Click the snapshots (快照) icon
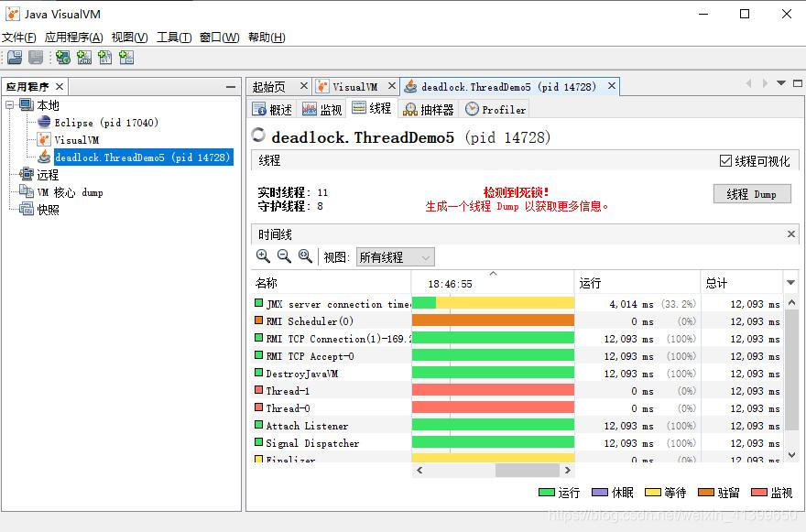 (x=27, y=209)
